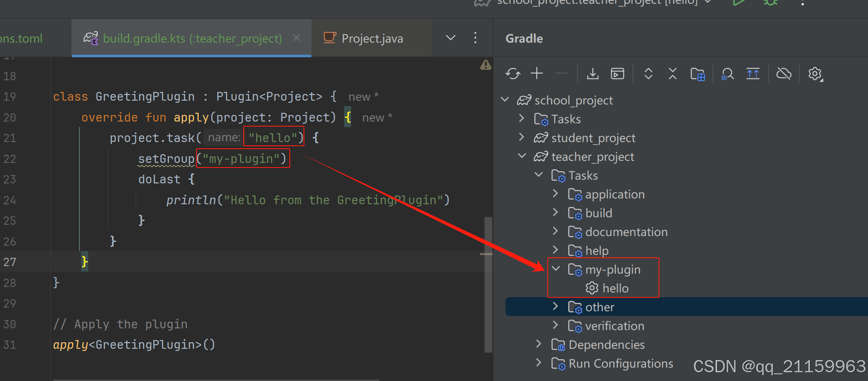This screenshot has width=868, height=381.
Task: Open the hidden tabs dropdown chevron
Action: pyautogui.click(x=450, y=38)
